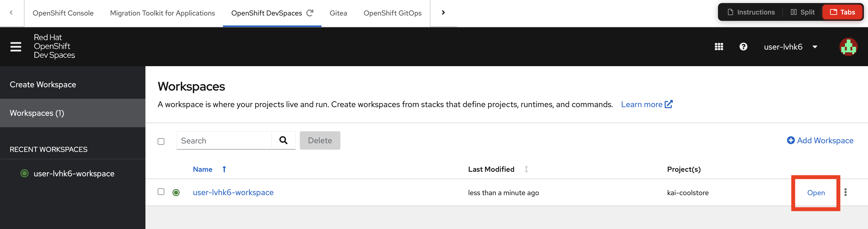Image resolution: width=868 pixels, height=229 pixels.
Task: Sort by the Name column header
Action: [203, 169]
